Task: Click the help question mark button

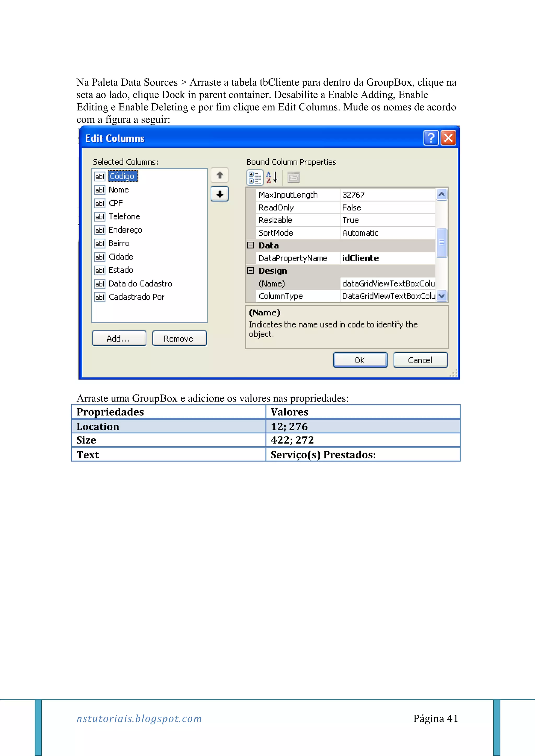Action: tap(431, 138)
